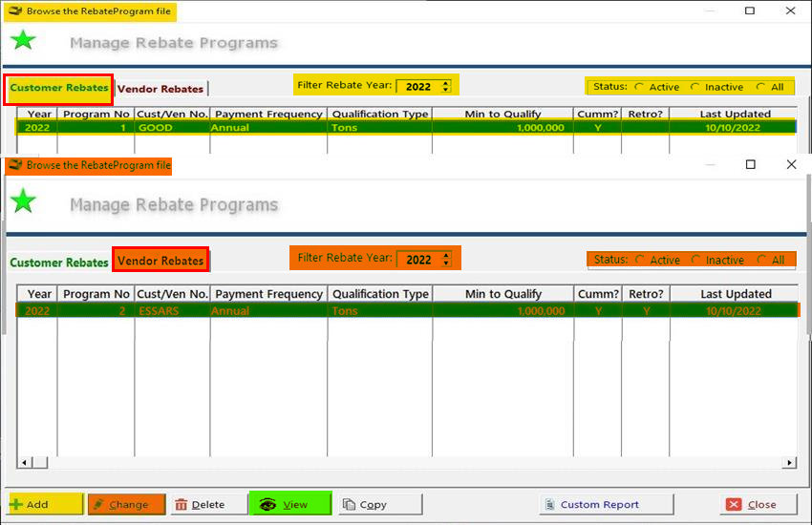Decrease rebate year in lower window spinner
812x525 pixels.
click(446, 263)
